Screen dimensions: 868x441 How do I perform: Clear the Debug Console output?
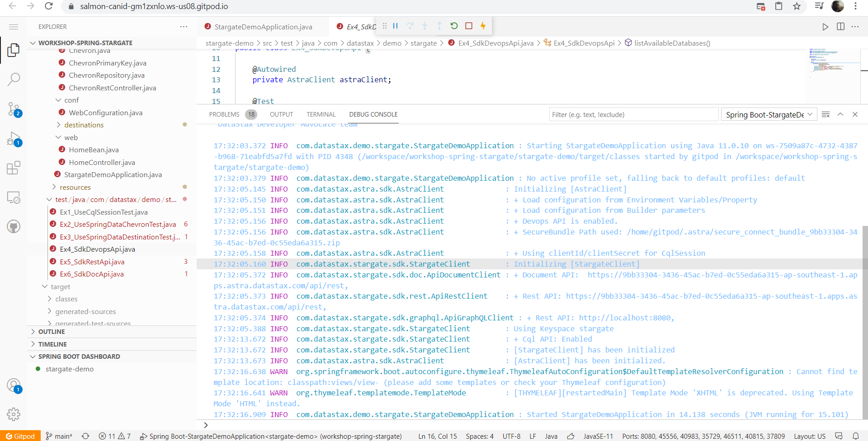pos(826,114)
